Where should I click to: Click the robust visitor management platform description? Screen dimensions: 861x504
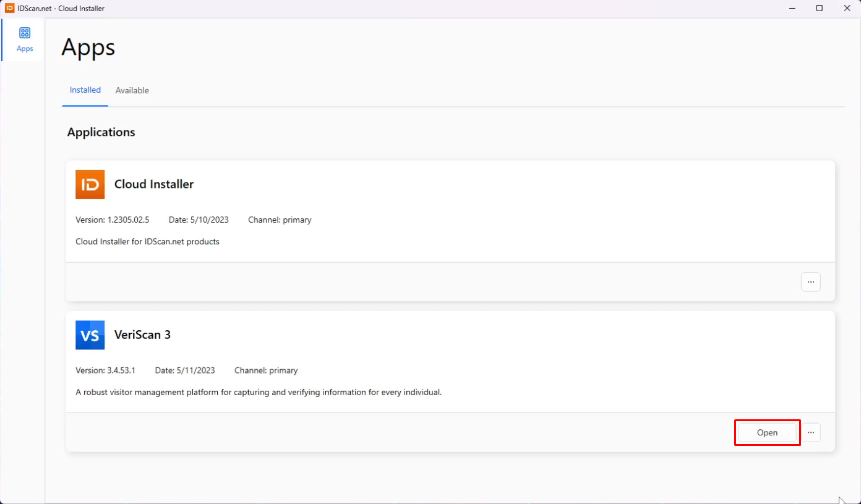click(x=259, y=392)
